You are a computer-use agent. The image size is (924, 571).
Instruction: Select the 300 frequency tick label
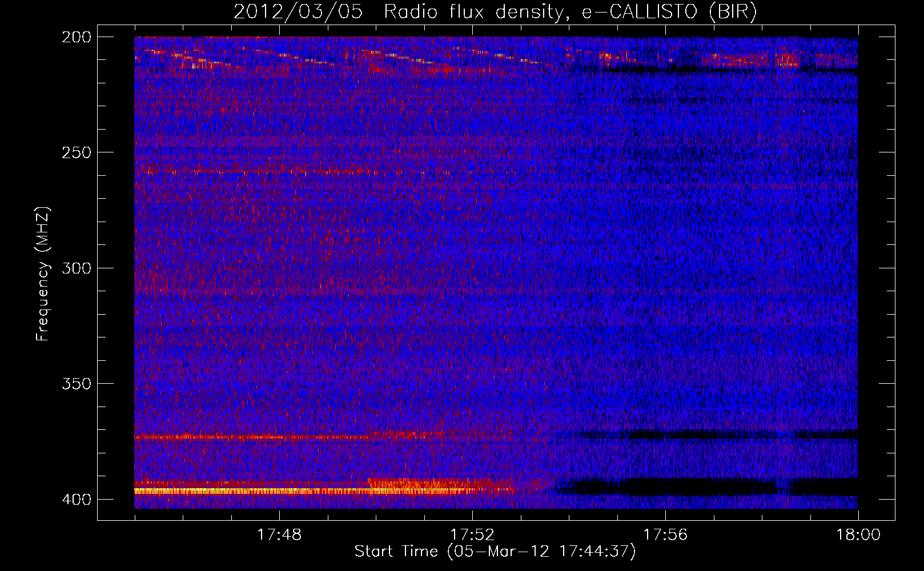tap(76, 268)
